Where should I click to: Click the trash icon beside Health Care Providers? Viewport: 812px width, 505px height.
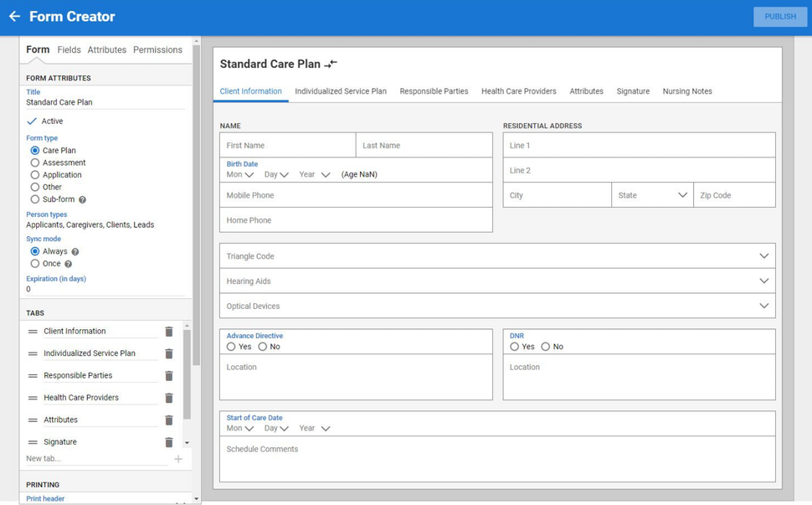click(x=169, y=398)
